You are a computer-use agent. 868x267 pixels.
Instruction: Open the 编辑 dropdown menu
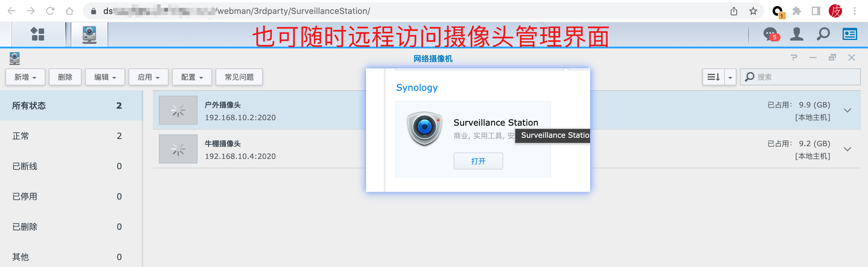(105, 77)
